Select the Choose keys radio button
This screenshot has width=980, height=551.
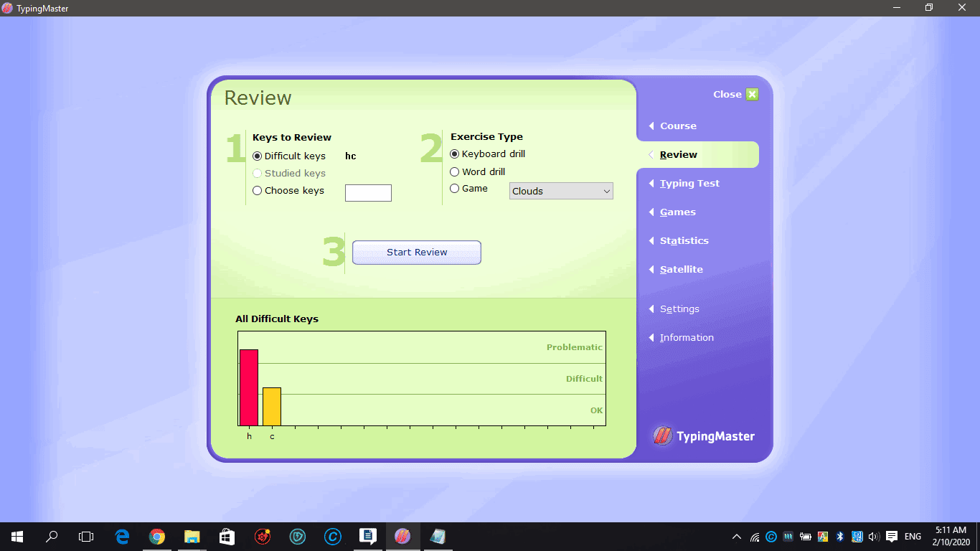(258, 190)
